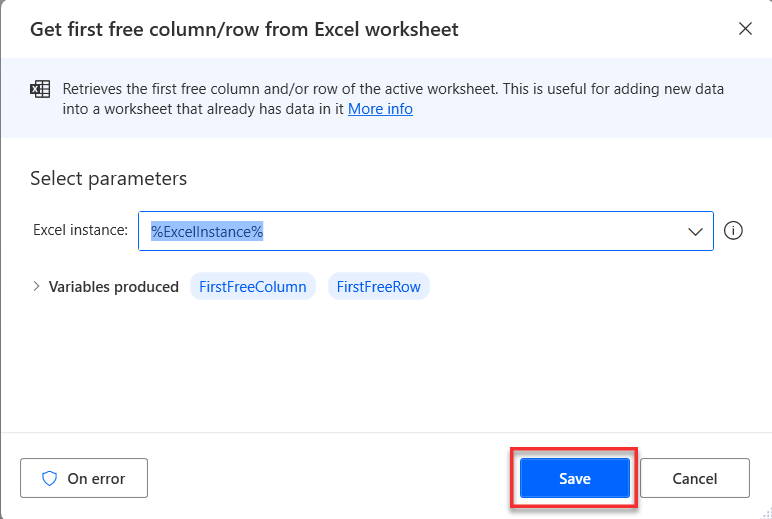Close the dialog with the X button
Image resolution: width=772 pixels, height=519 pixels.
tap(745, 29)
